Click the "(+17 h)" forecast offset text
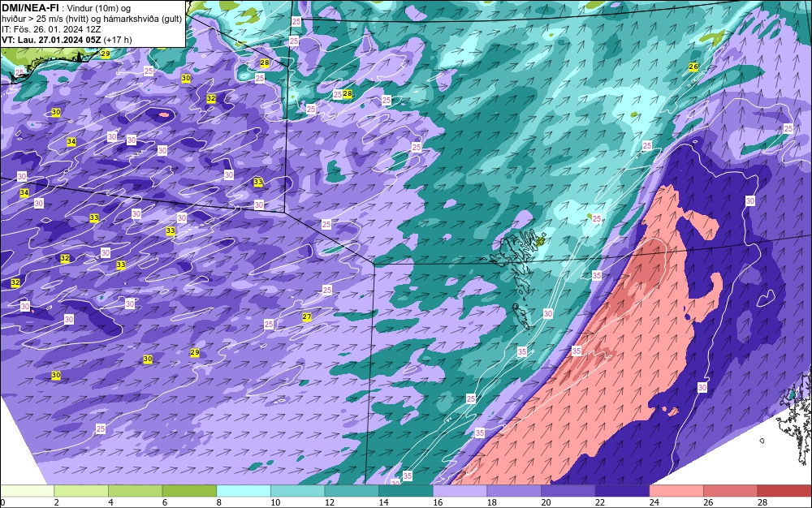 118,40
